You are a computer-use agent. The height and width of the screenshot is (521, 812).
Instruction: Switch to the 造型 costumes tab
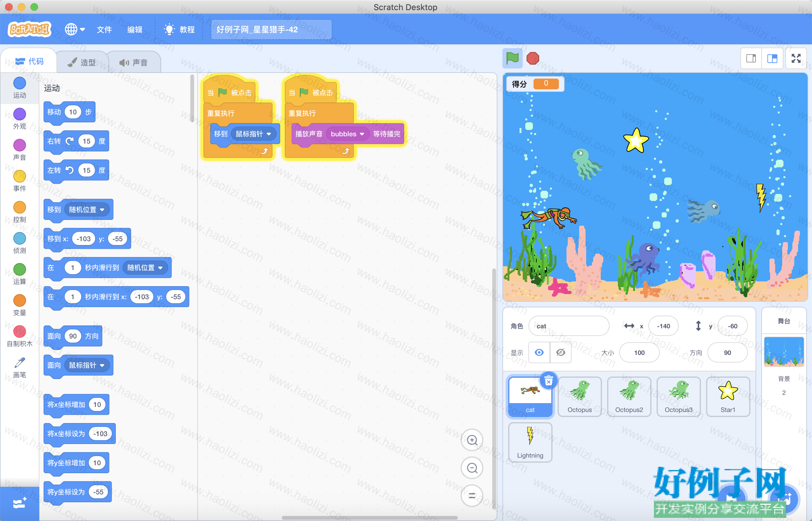pyautogui.click(x=82, y=62)
